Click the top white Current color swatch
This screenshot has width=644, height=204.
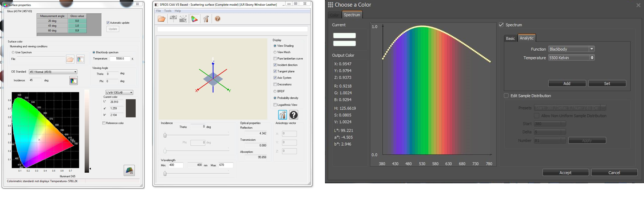[344, 36]
